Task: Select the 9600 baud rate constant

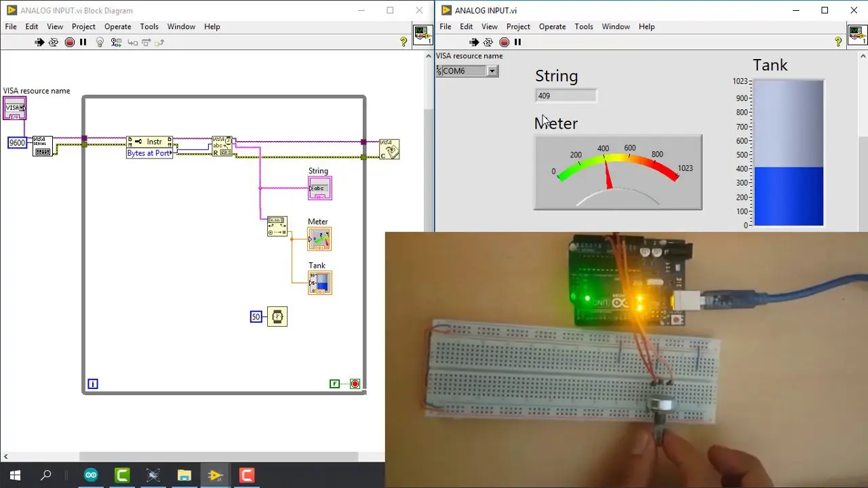Action: click(17, 142)
